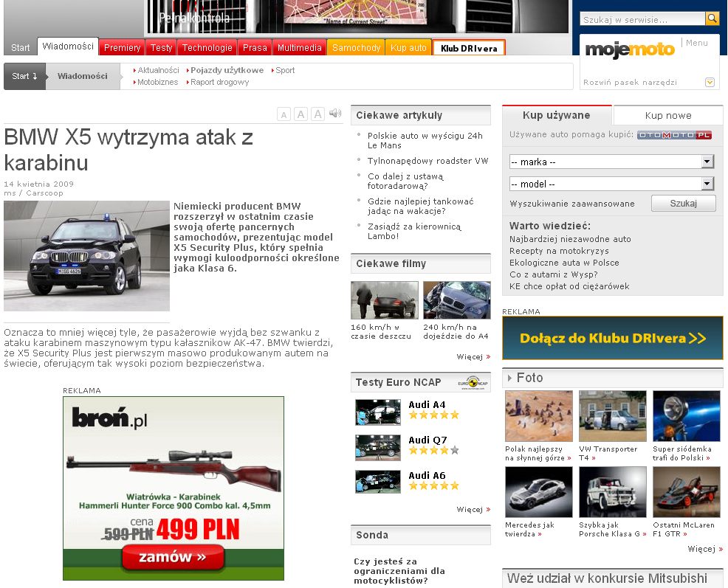This screenshot has height=588, width=728.
Task: Play the 240 km/h na dojeździe video
Action: (457, 300)
